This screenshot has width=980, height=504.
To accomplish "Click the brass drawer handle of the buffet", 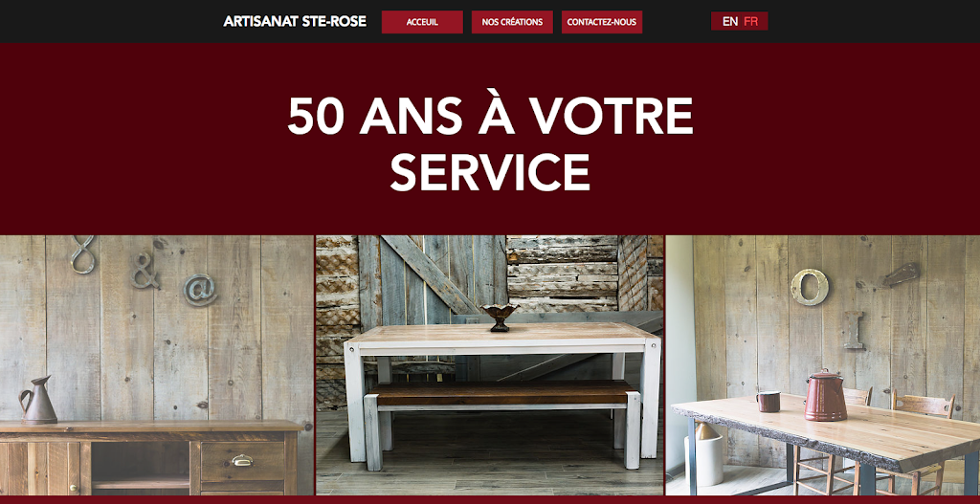I will click(x=242, y=460).
